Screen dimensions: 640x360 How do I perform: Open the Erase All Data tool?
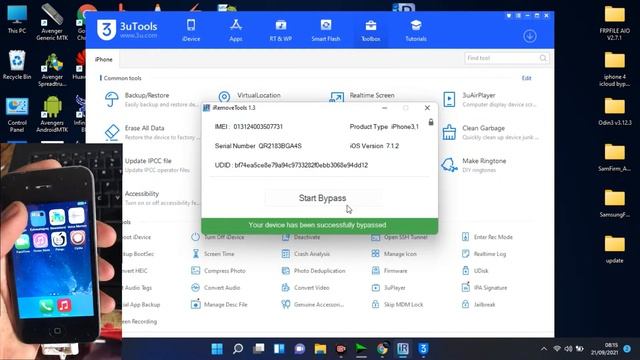point(151,132)
